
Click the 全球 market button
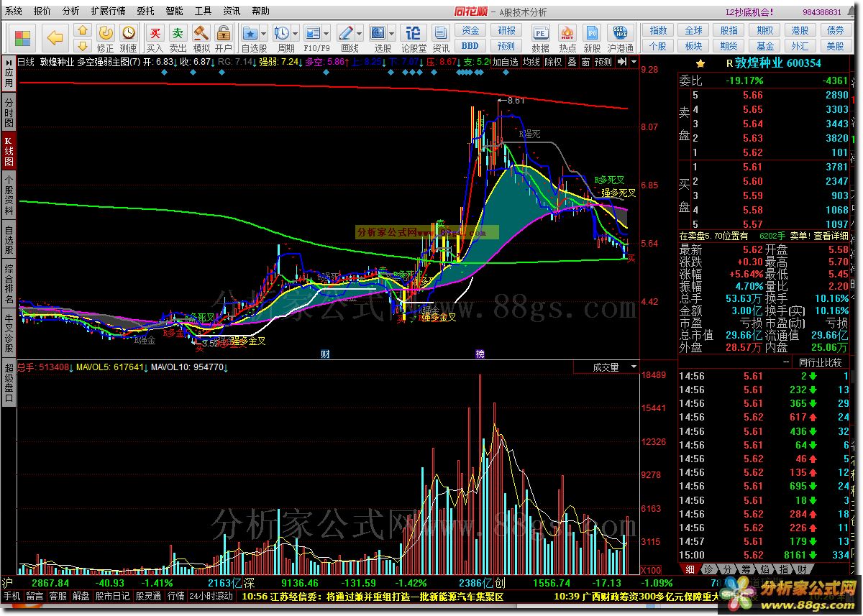[694, 30]
